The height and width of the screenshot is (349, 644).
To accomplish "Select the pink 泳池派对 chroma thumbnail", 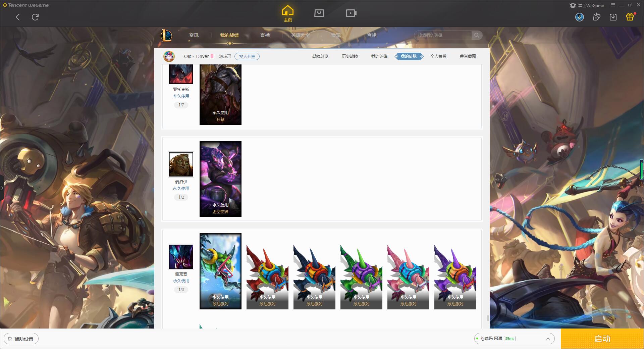I will pos(408,277).
